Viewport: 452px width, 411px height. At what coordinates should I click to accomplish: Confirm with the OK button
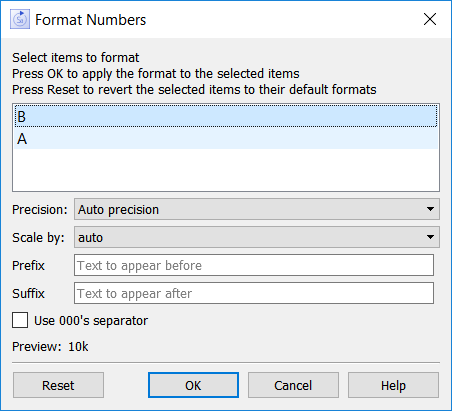pyautogui.click(x=193, y=385)
